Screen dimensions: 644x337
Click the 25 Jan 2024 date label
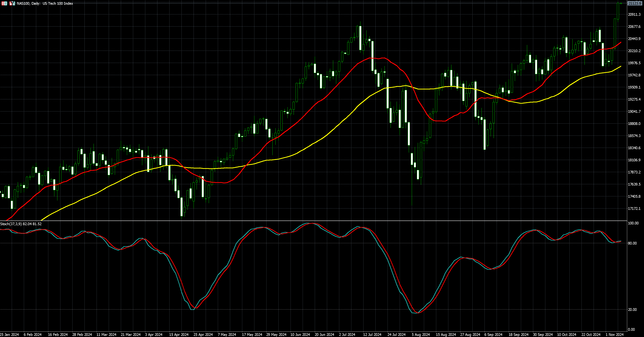tap(9, 335)
